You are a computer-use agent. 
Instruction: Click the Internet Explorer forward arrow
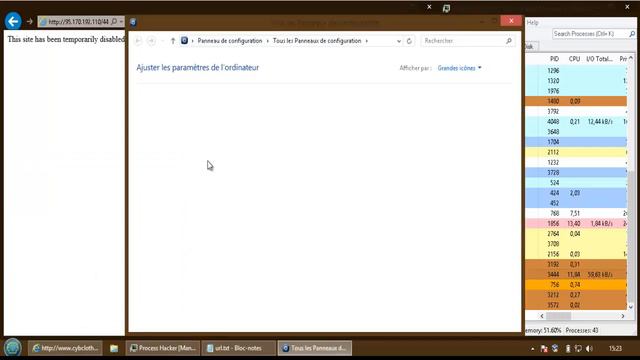pyautogui.click(x=29, y=21)
